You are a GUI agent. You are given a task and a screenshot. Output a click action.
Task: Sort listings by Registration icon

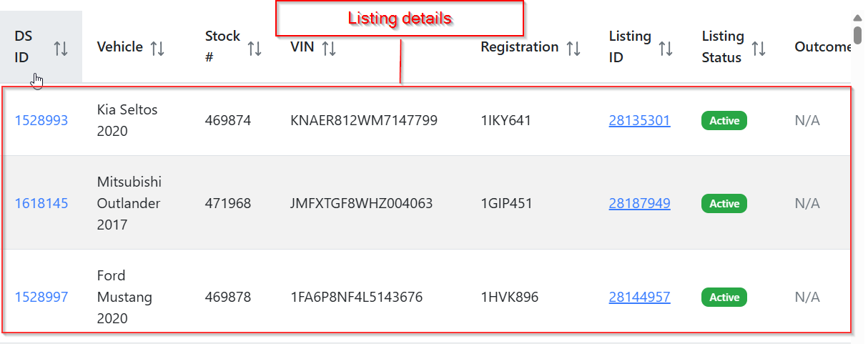[x=573, y=48]
